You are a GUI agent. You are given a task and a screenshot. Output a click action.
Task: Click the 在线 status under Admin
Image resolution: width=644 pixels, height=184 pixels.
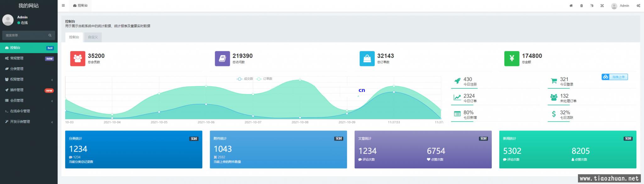22,23
